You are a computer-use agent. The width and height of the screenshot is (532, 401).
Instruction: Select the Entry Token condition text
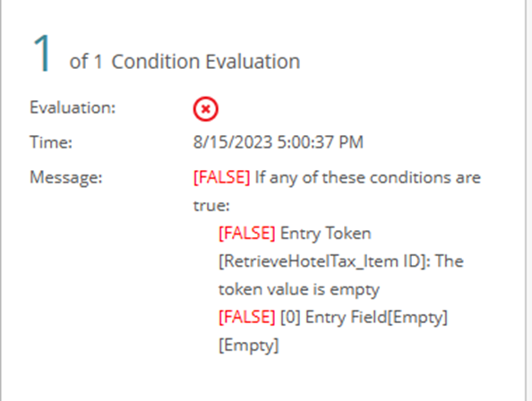point(326,234)
